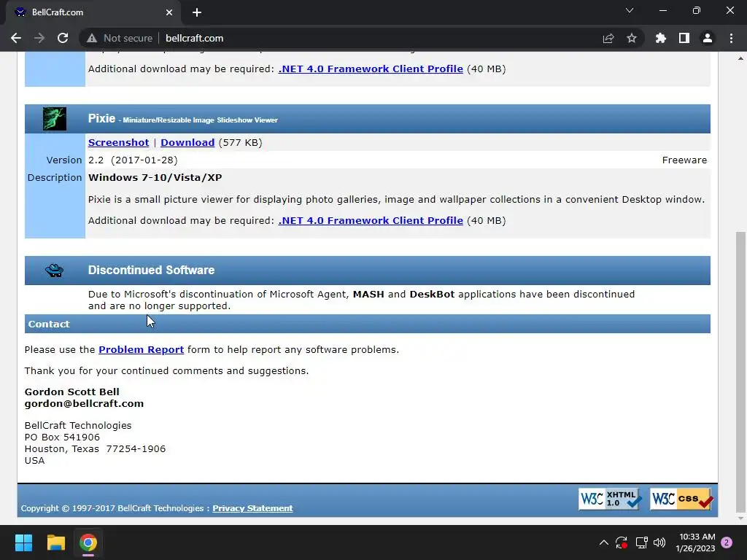Click the Freeware label text
Image resolution: width=747 pixels, height=560 pixels.
pos(684,160)
